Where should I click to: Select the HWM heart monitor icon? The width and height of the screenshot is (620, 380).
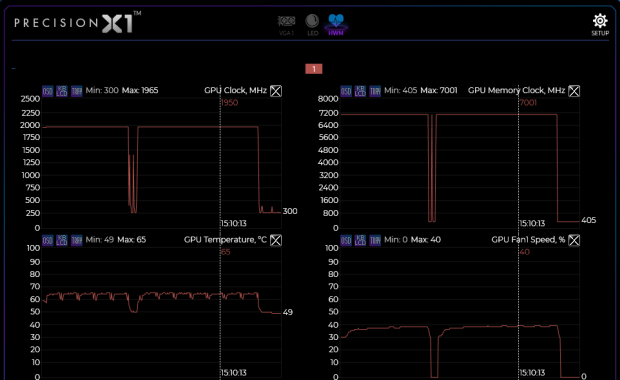(x=336, y=25)
